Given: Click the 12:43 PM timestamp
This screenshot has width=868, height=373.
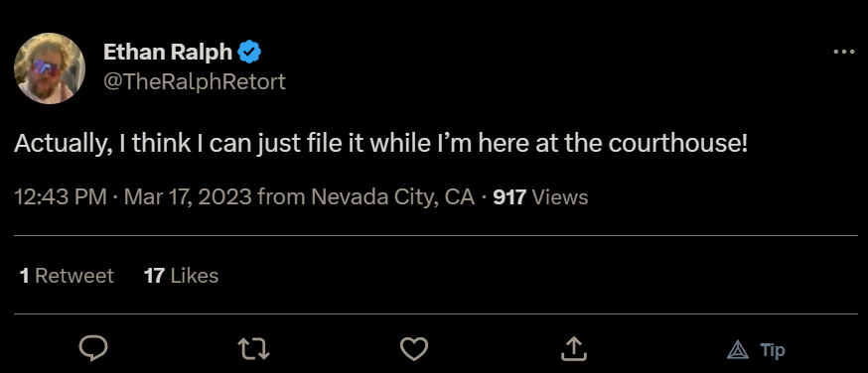Looking at the screenshot, I should [61, 196].
